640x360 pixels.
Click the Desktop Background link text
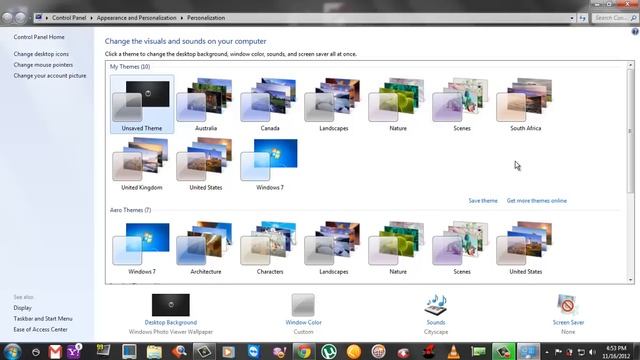(x=171, y=322)
